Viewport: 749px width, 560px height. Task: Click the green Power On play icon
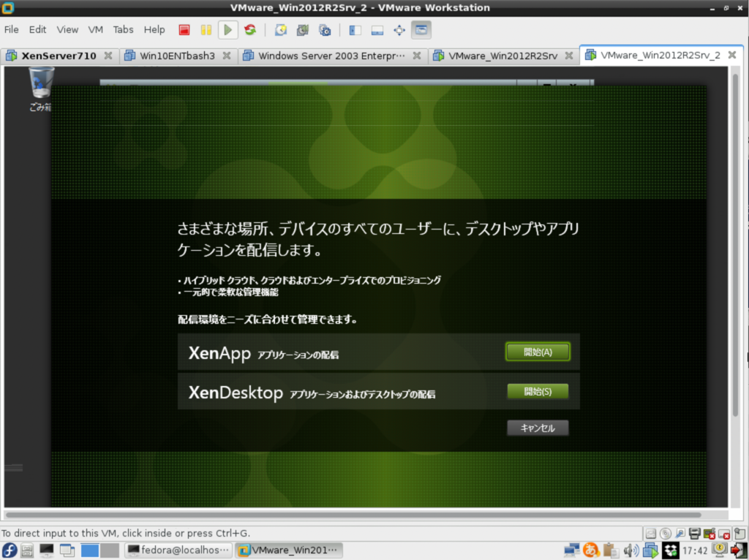click(228, 30)
